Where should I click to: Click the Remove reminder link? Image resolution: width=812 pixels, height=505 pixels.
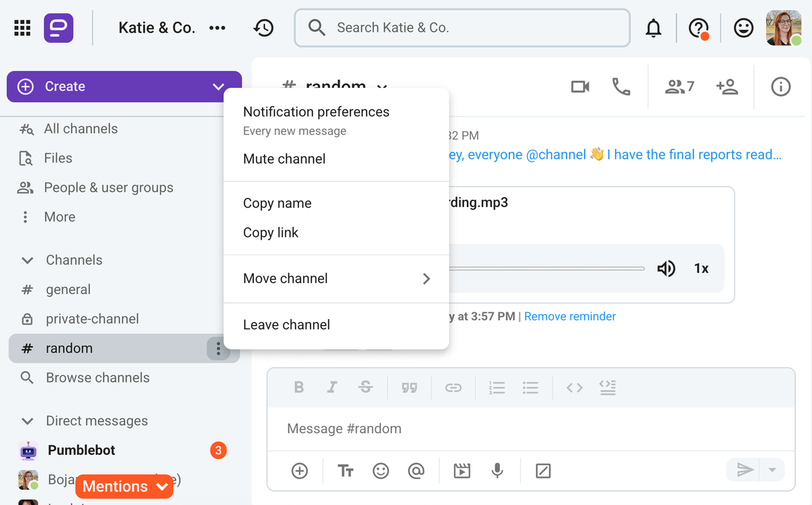[x=570, y=316]
